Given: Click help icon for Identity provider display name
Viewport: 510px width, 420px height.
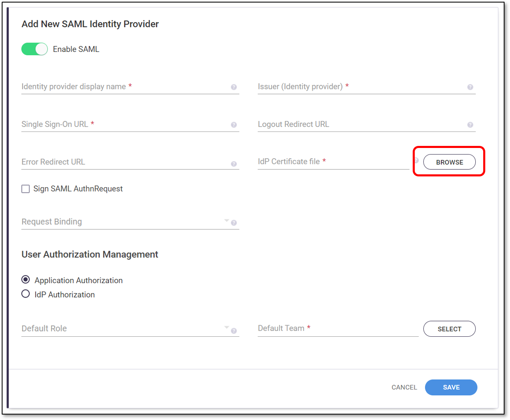Looking at the screenshot, I should (x=234, y=87).
